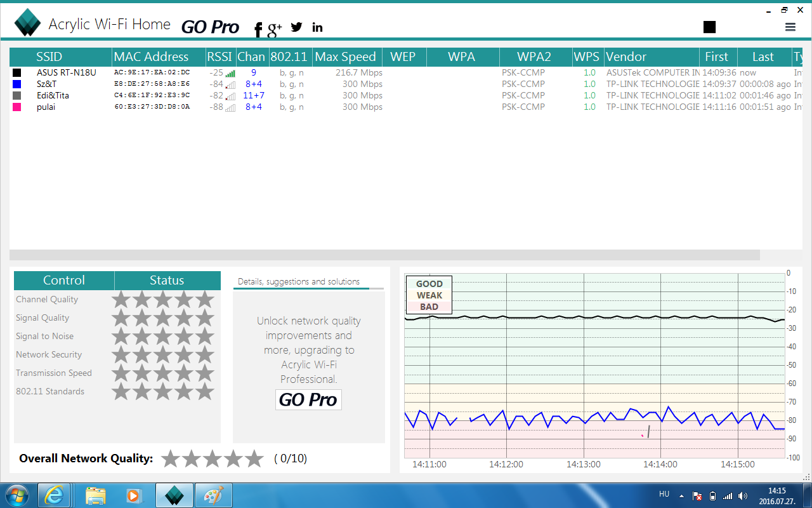The width and height of the screenshot is (812, 508).
Task: Click the horizontal scrollbar of network list
Action: tap(384, 255)
